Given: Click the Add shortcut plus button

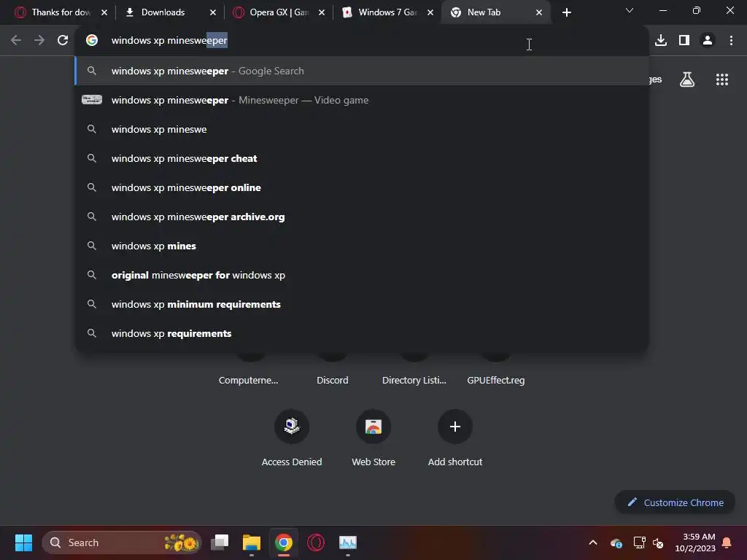Looking at the screenshot, I should (x=455, y=426).
